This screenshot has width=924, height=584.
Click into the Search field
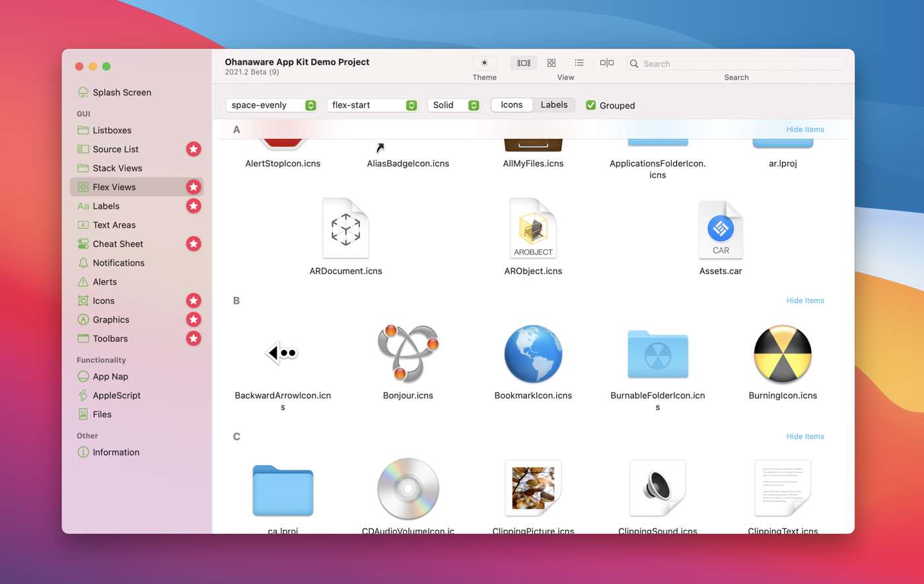736,63
